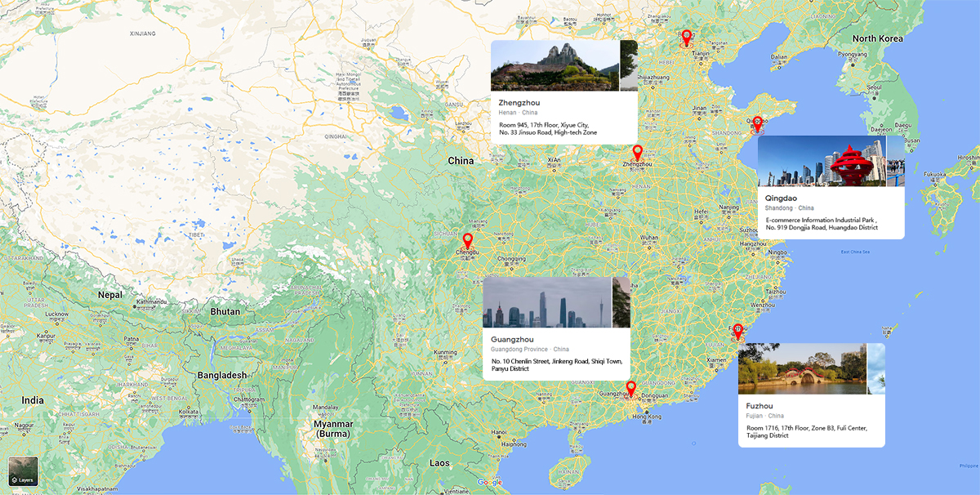The image size is (980, 495).
Task: Click the 'Fujian · China' subtitle
Action: 765,416
